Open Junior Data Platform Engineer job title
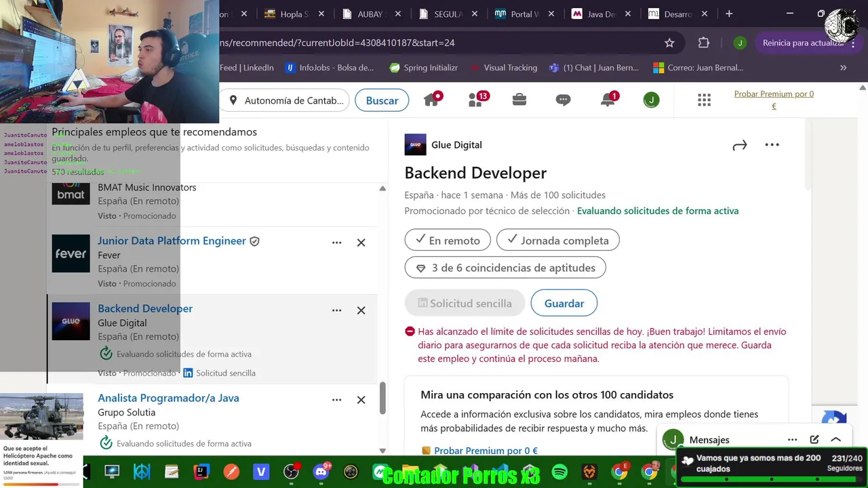Screen dimensions: 868x488 (x=172, y=241)
